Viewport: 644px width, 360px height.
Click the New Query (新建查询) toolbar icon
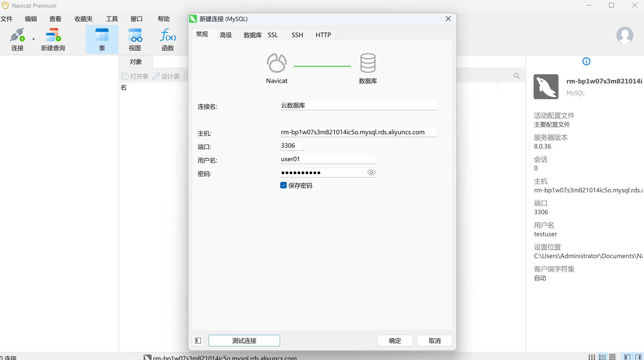click(x=53, y=35)
